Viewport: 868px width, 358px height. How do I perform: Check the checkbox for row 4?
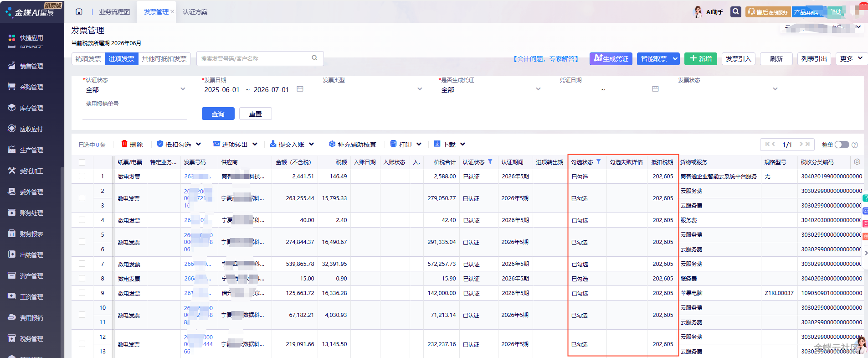pyautogui.click(x=82, y=220)
